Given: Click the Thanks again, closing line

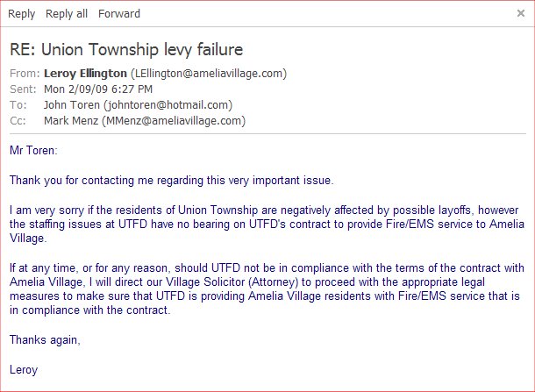Looking at the screenshot, I should pyautogui.click(x=45, y=340).
